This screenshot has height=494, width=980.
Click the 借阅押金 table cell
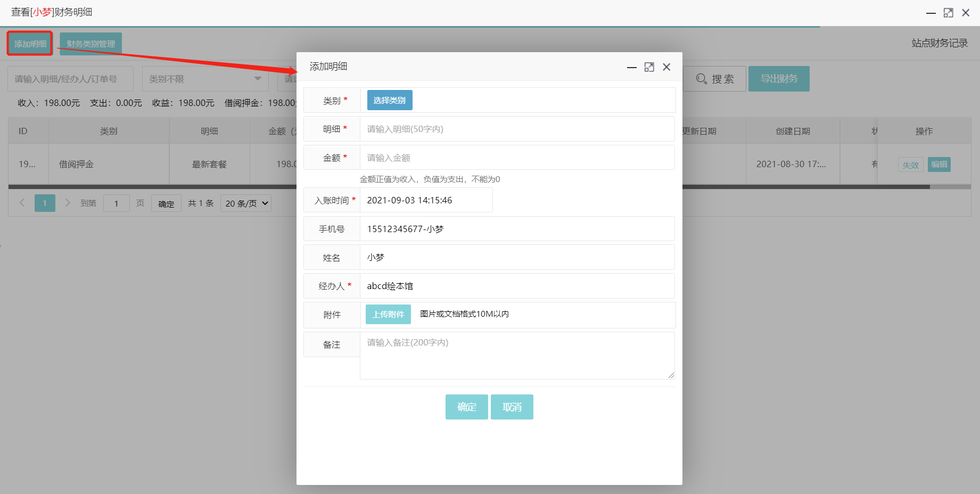tap(109, 164)
